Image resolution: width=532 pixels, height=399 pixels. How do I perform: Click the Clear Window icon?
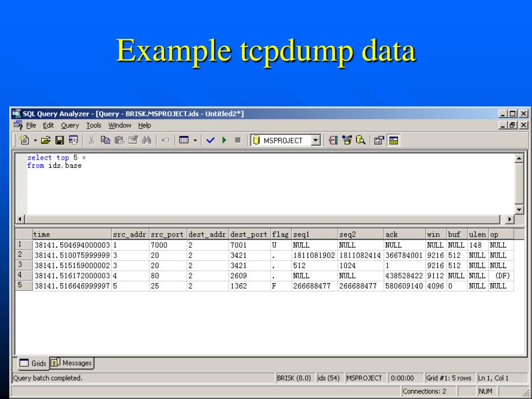tap(133, 140)
